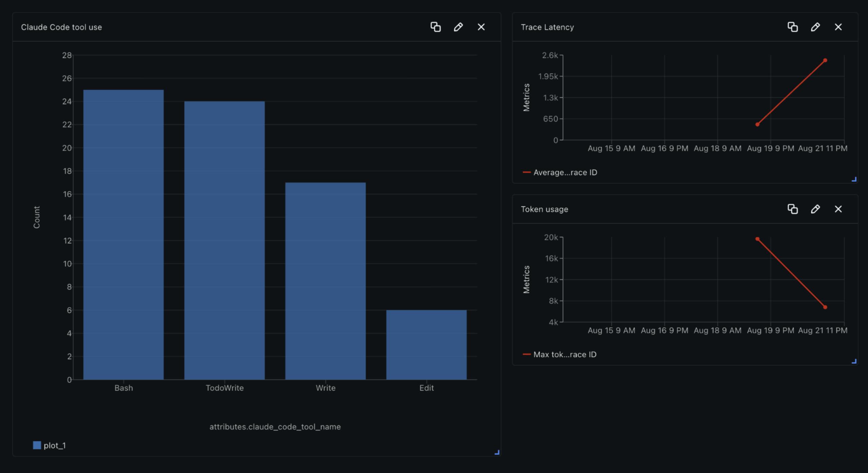Screen dimensions: 868x473
Task: Remove the Token usage panel
Action: point(838,209)
